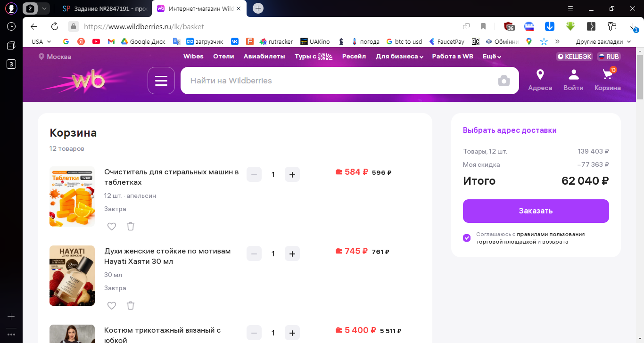Expand the USA bookmarks folder

[41, 41]
